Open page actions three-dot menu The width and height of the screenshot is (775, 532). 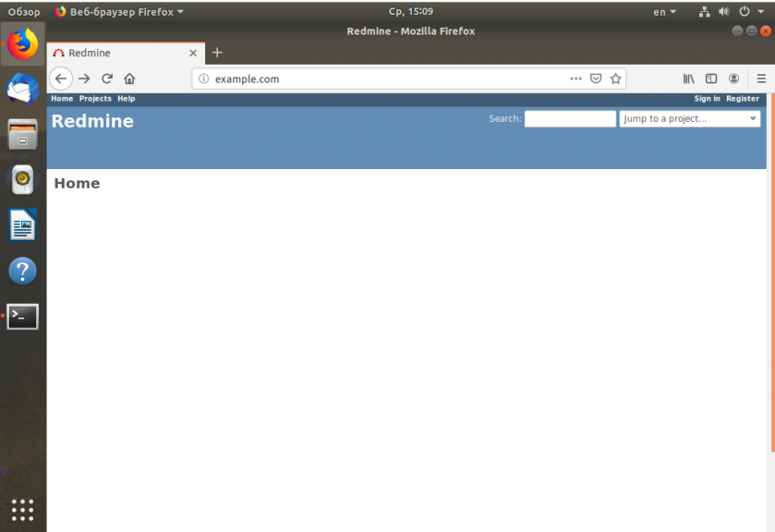click(x=575, y=79)
